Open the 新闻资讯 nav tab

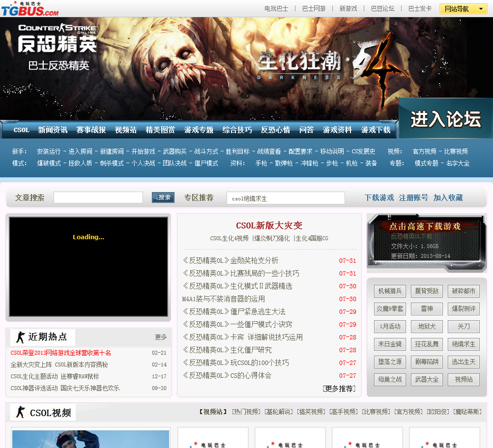tap(53, 130)
